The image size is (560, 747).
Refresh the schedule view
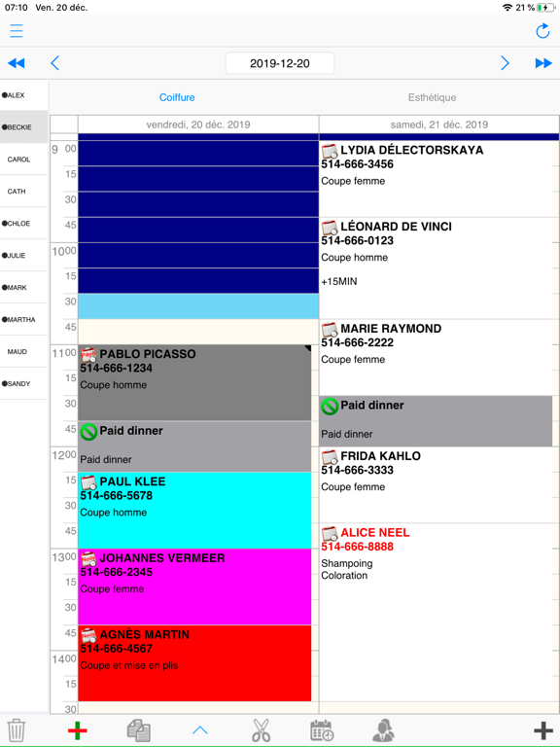tap(542, 31)
